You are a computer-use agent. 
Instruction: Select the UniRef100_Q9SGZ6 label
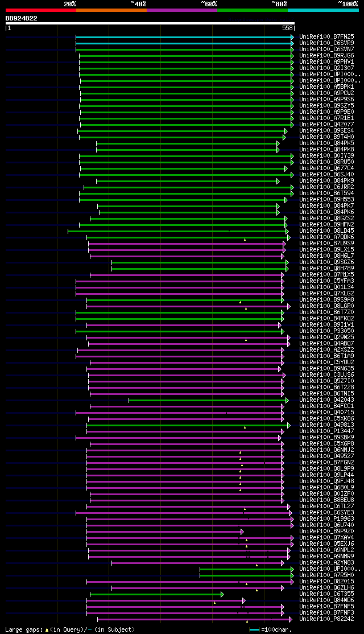(326, 263)
